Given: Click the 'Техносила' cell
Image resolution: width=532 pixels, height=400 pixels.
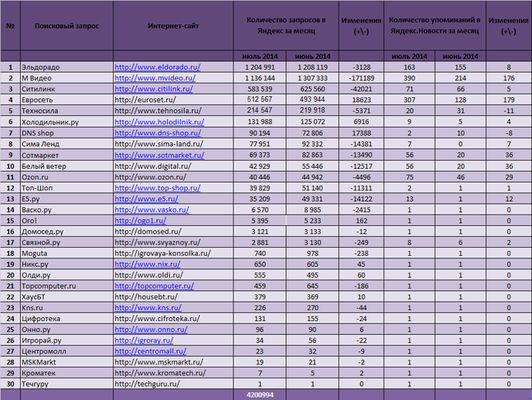Looking at the screenshot, I should point(66,111).
